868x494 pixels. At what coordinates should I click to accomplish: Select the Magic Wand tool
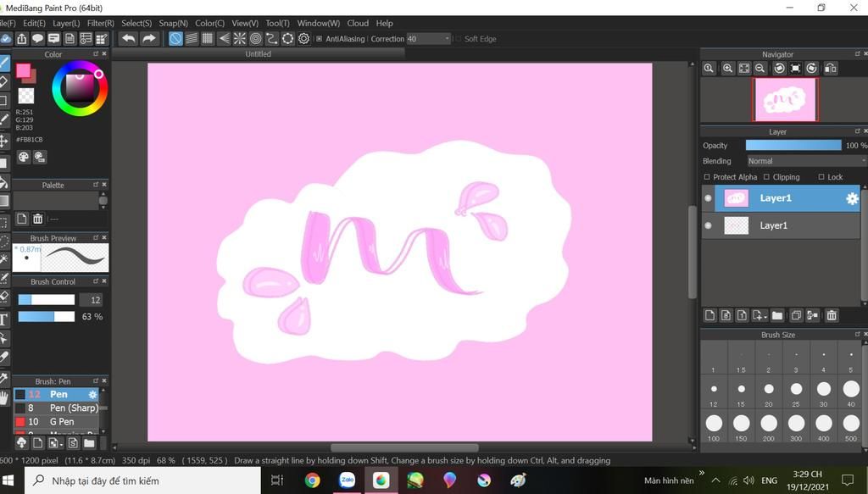click(x=4, y=259)
